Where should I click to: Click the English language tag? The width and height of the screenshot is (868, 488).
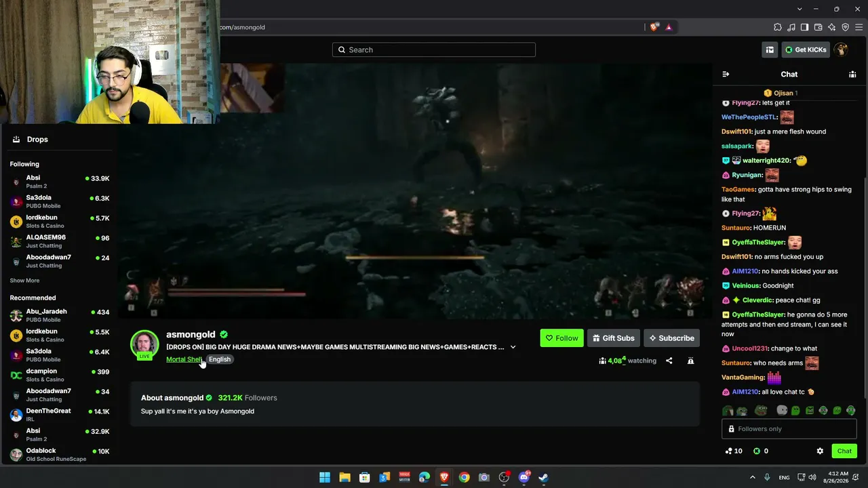tap(220, 359)
